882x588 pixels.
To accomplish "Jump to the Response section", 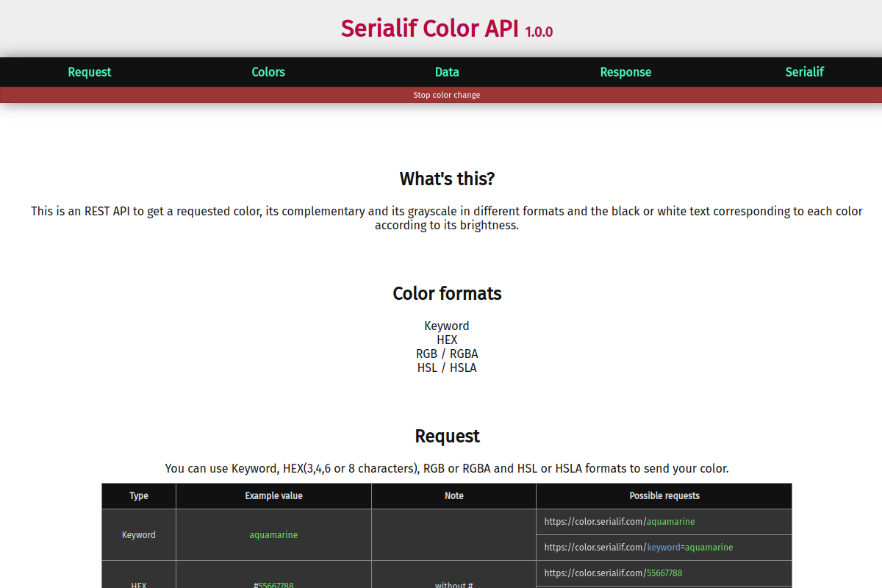I will point(625,72).
